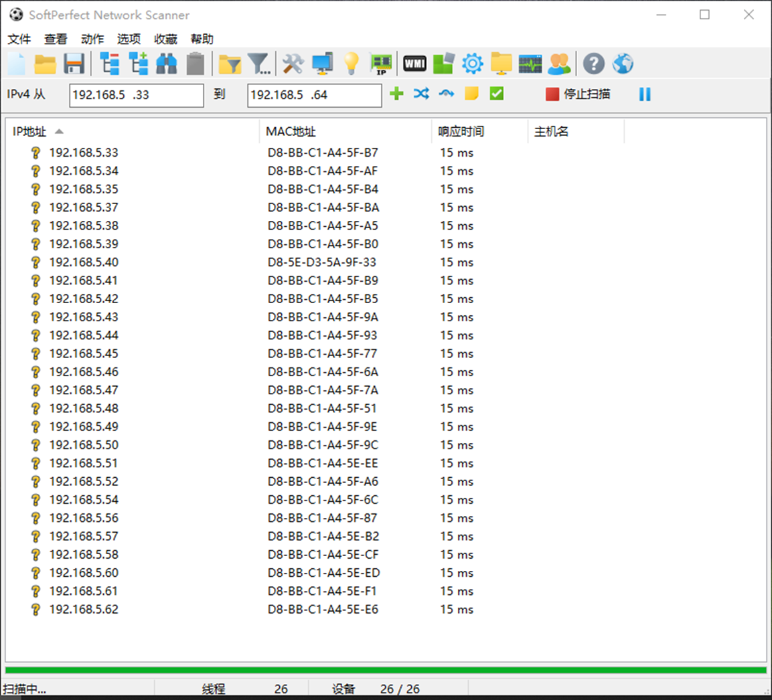Screen dimensions: 772x700
Task: Click response time of 192.168.5.57 row
Action: (457, 536)
